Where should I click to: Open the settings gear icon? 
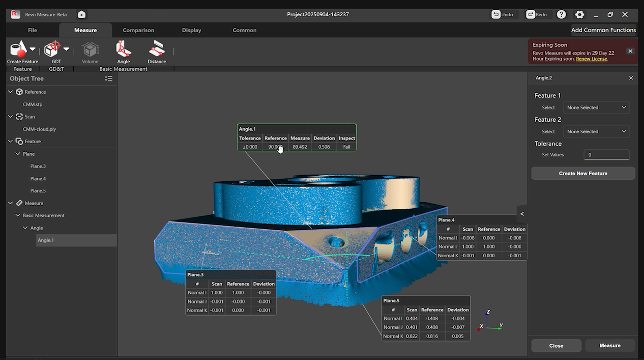579,15
